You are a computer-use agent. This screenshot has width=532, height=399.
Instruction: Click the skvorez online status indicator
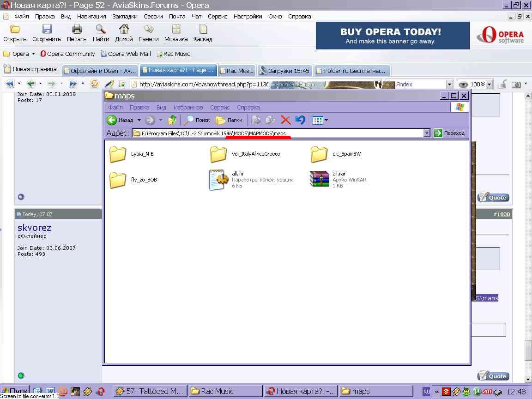click(x=21, y=375)
